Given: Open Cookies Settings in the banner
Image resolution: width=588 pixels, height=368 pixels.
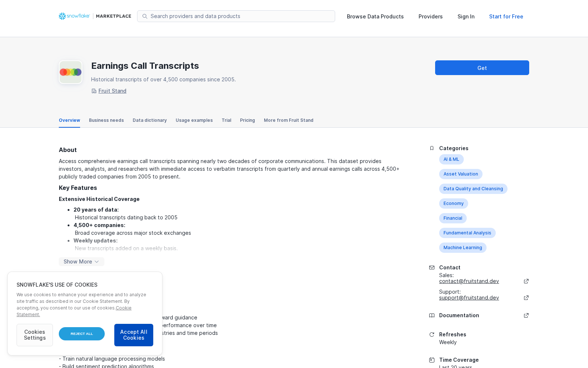Looking at the screenshot, I should click(35, 335).
